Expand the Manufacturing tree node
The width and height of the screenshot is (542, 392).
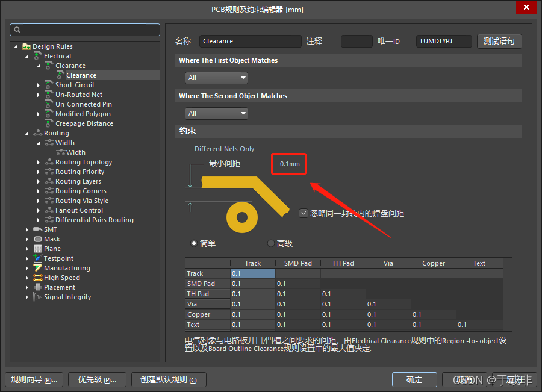point(27,268)
